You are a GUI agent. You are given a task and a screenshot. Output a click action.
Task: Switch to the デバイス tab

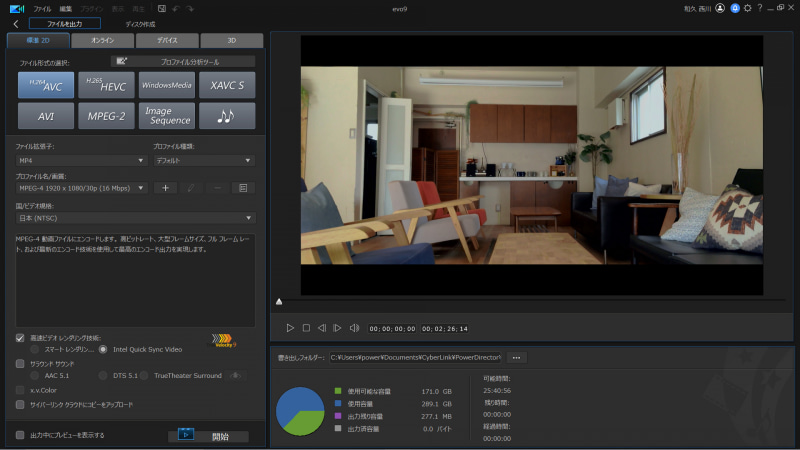tap(167, 40)
